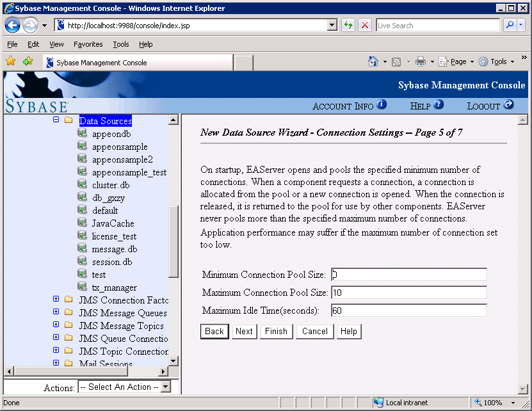
Task: Expand the JMS Message Topics folder
Action: pyautogui.click(x=56, y=325)
